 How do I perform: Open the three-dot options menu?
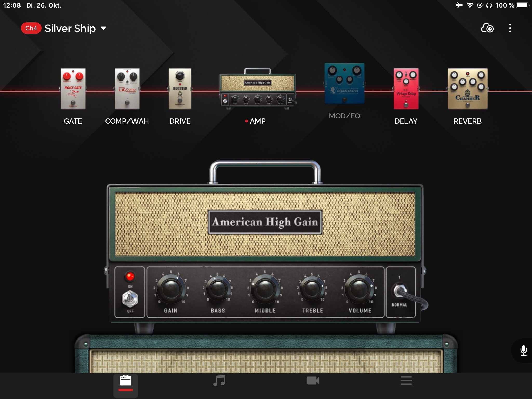[x=510, y=28]
